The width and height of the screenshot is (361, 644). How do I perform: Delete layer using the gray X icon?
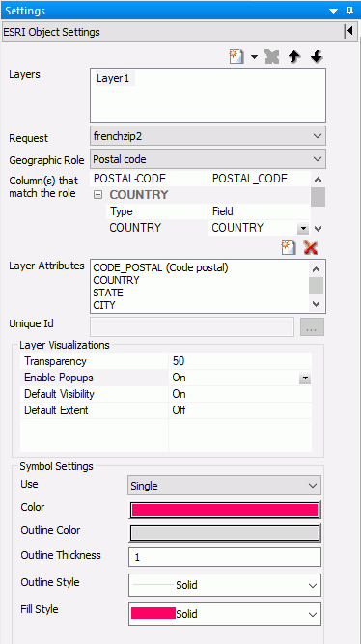tap(272, 57)
